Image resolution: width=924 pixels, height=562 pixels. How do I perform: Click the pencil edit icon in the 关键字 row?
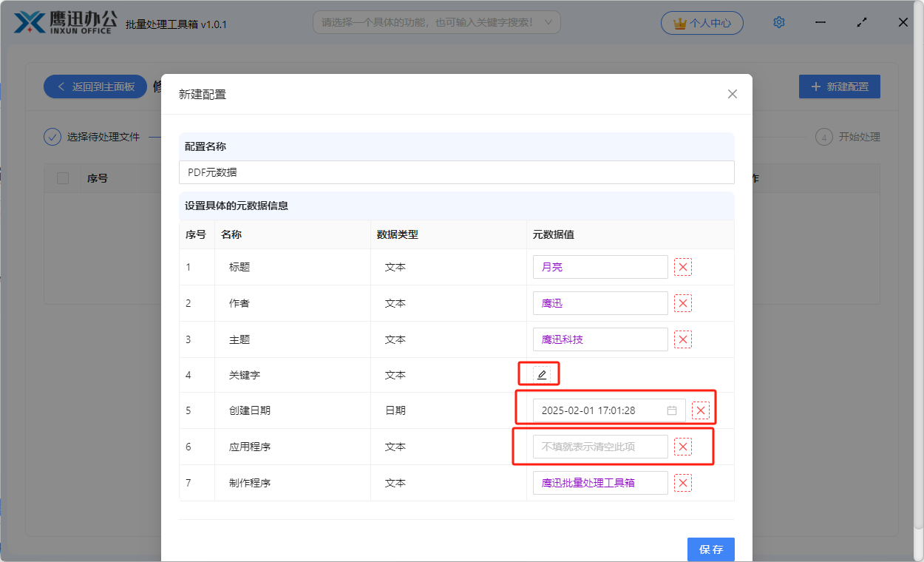pyautogui.click(x=542, y=375)
